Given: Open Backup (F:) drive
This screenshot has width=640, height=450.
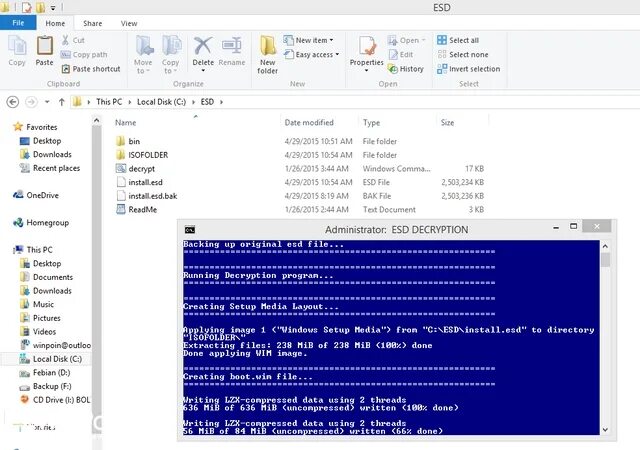Looking at the screenshot, I should 45,386.
